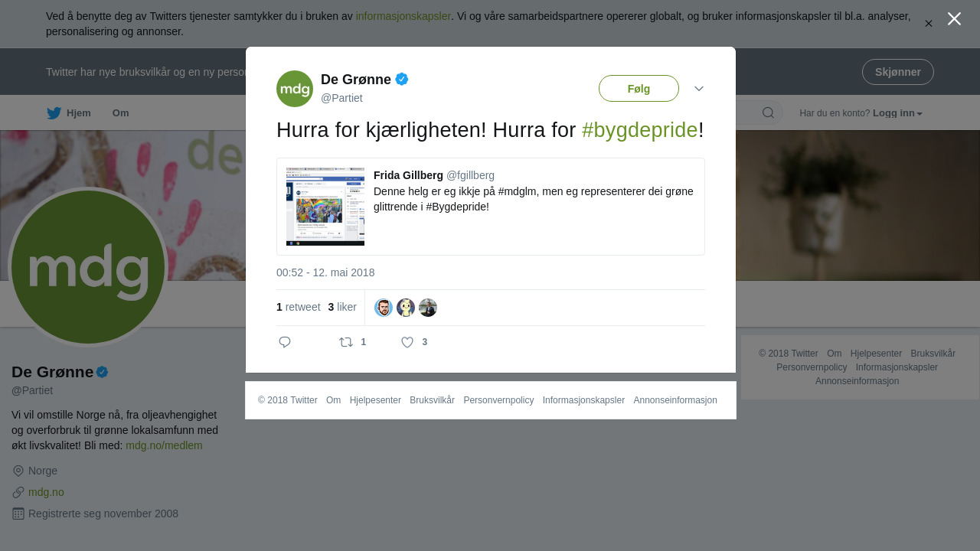Click Personvernpolicy in the modal footer
The image size is (980, 551).
tap(498, 400)
